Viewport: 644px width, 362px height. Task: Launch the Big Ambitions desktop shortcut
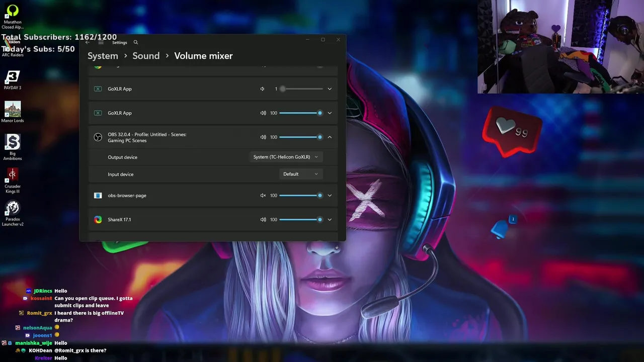(x=13, y=147)
